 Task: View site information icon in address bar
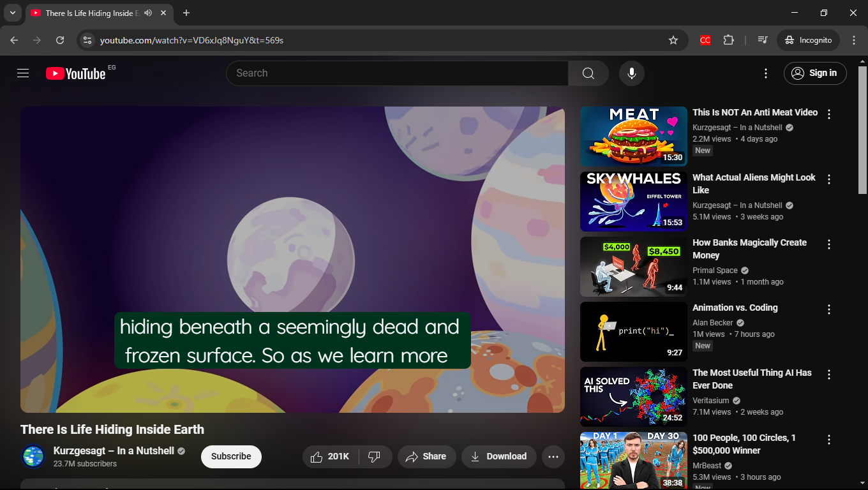(87, 40)
